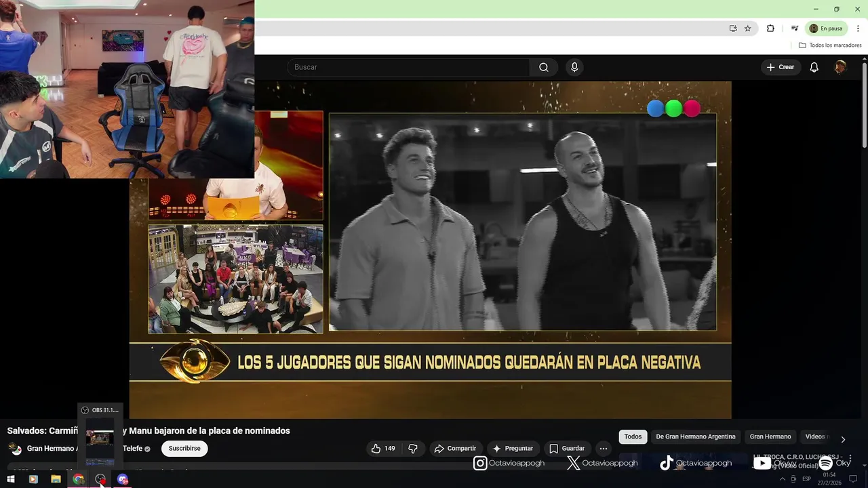Open the YouTube notifications bell

point(814,67)
